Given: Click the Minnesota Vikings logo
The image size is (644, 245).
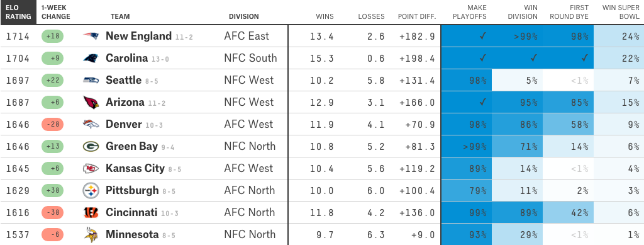Looking at the screenshot, I should coord(91,234).
